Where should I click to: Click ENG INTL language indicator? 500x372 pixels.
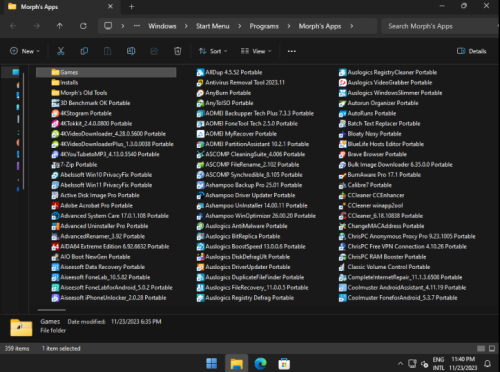pyautogui.click(x=438, y=364)
